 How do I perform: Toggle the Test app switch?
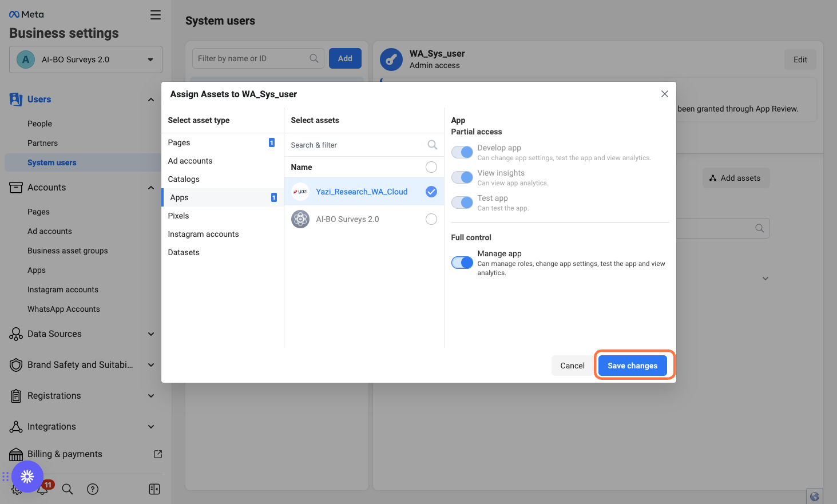coord(462,203)
